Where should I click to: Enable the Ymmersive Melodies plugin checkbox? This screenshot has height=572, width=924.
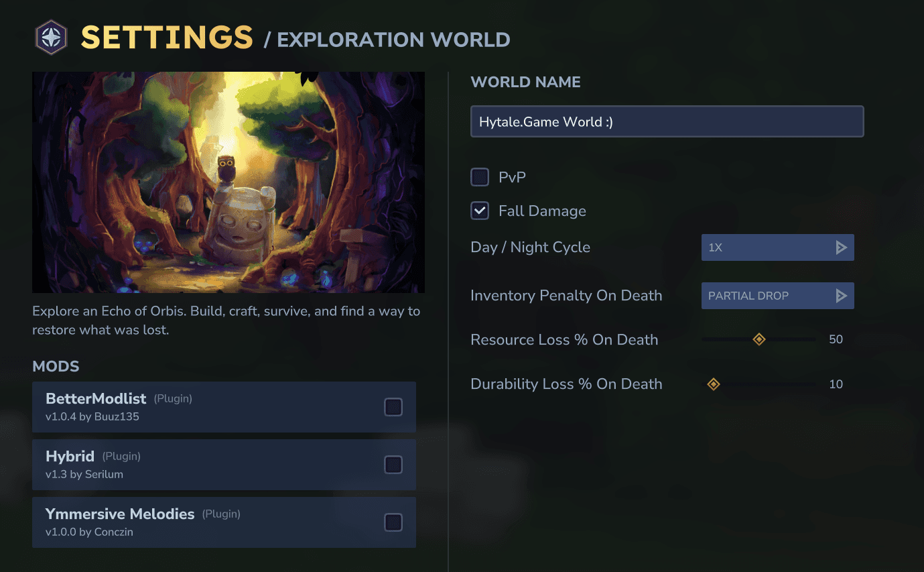(x=393, y=522)
